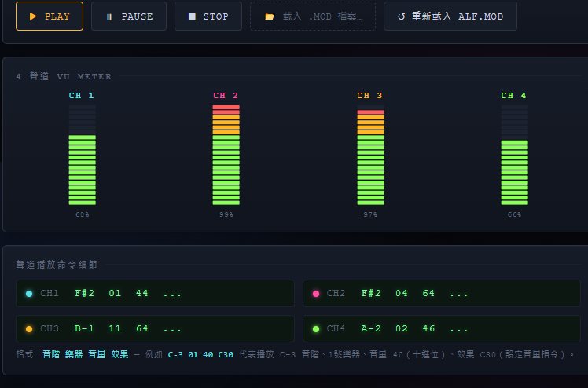Click the CH 1 VU meter bar
This screenshot has height=388, width=588.
(82, 155)
